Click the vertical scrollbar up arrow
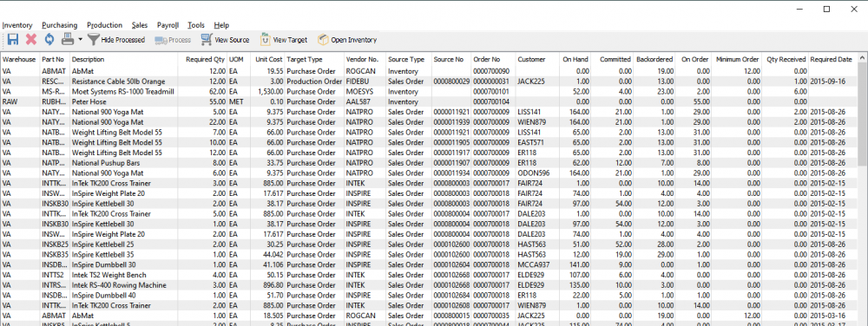The width and height of the screenshot is (868, 326). tap(862, 58)
